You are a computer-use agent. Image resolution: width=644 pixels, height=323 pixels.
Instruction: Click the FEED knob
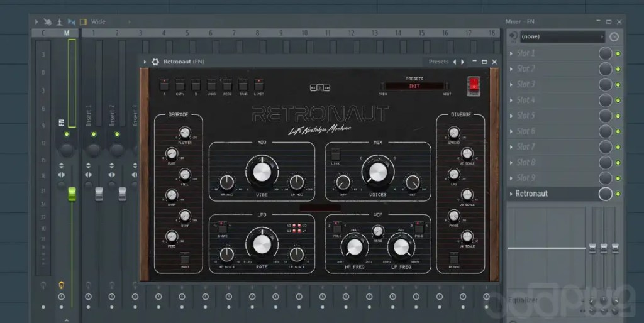click(172, 236)
